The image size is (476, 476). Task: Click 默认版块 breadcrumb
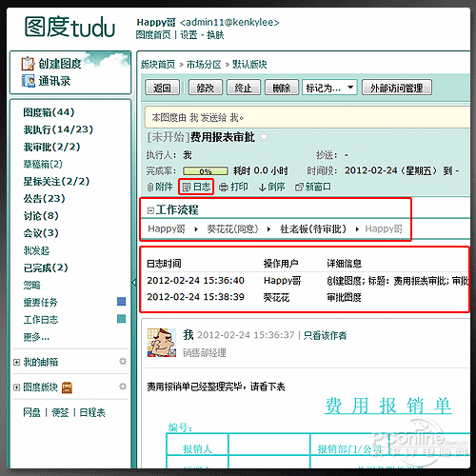pos(249,65)
